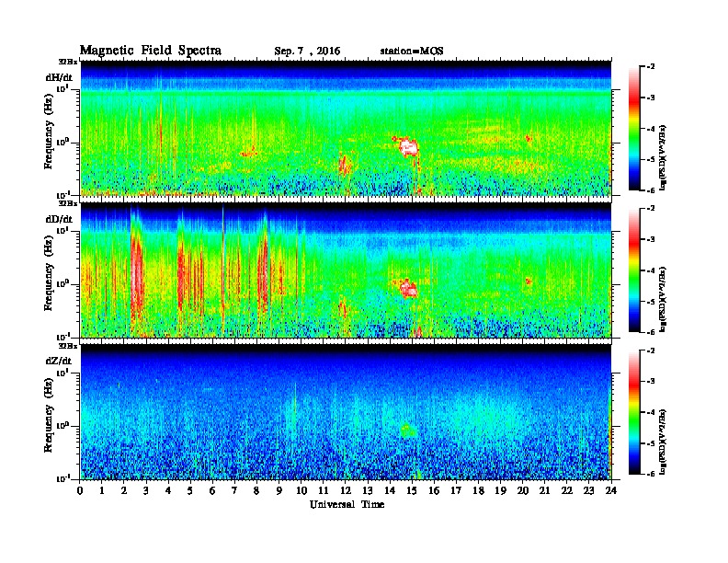This screenshot has height=563, width=728.
Task: Select the dH/dt panel label
Action: pos(59,77)
